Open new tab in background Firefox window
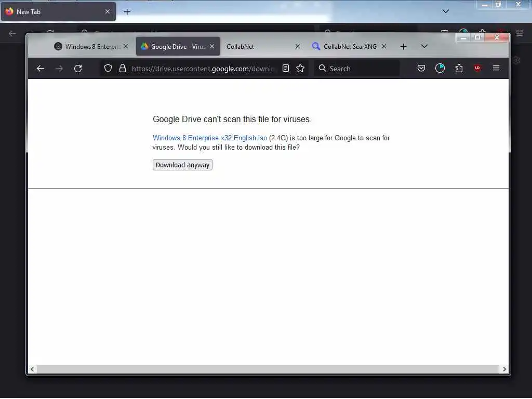This screenshot has height=399, width=532. click(x=127, y=12)
